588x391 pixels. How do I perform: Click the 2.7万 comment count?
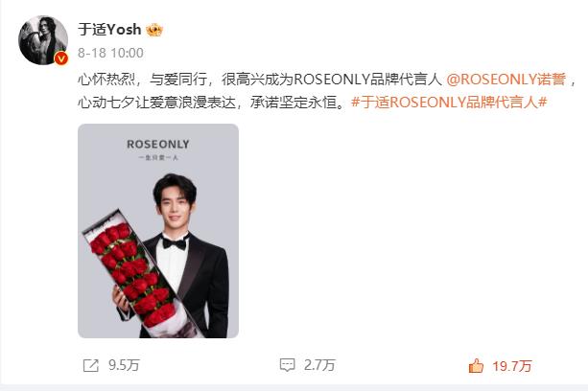click(319, 365)
